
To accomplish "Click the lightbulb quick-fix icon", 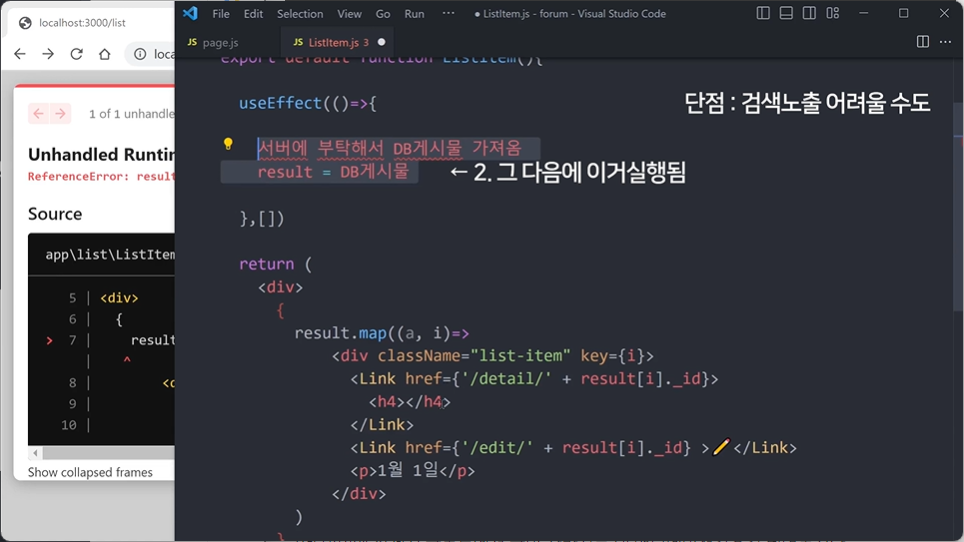I will [x=228, y=144].
